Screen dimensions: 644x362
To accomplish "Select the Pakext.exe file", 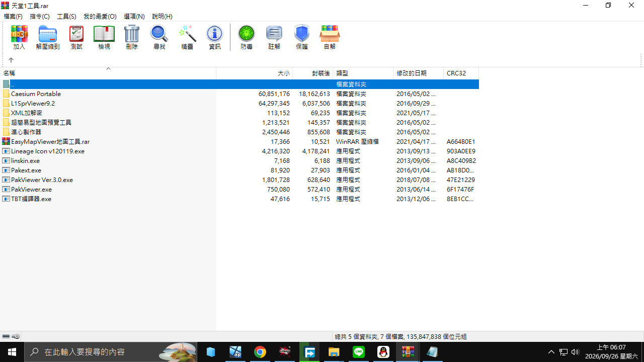I will (26, 170).
